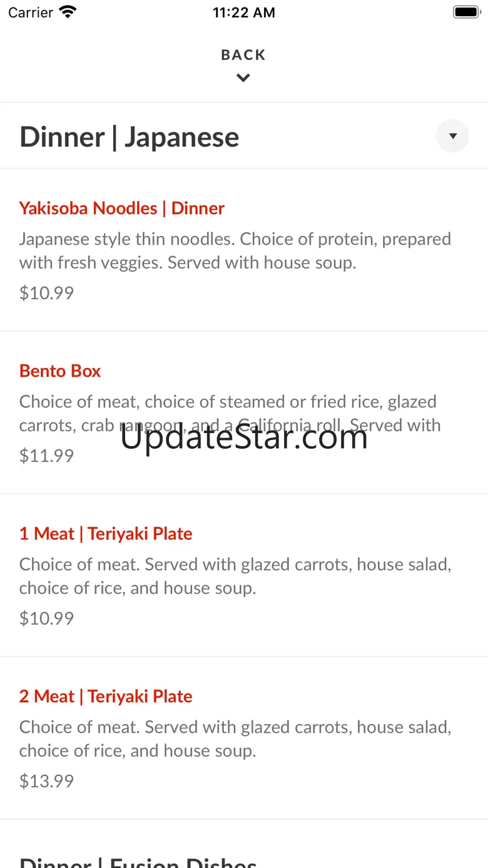Open the Dinner | Japanese category dropdown arrow
Image resolution: width=488 pixels, height=868 pixels.
point(452,136)
